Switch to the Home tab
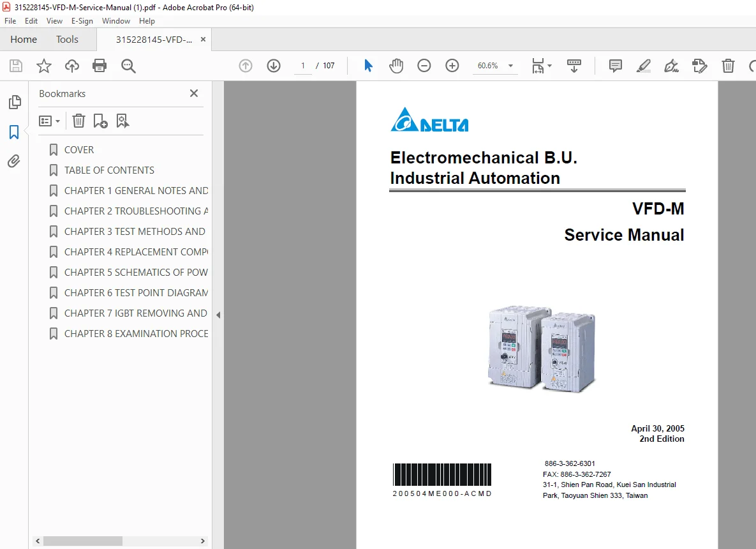 click(x=24, y=39)
